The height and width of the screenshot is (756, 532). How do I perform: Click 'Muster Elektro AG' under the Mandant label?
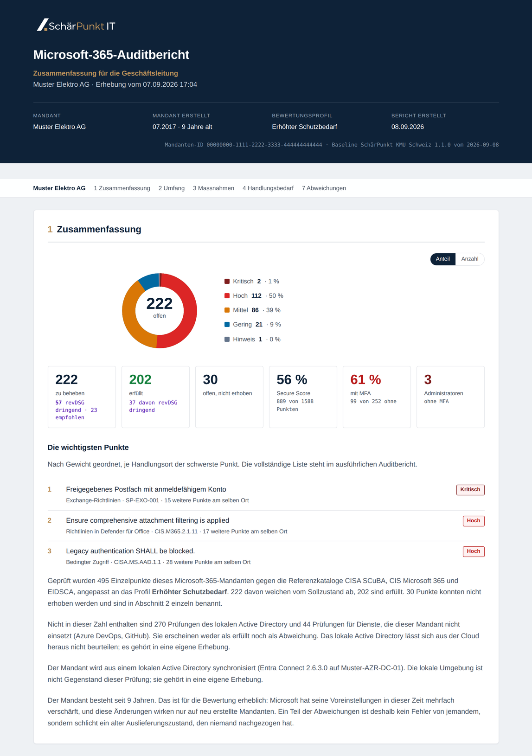coord(59,127)
